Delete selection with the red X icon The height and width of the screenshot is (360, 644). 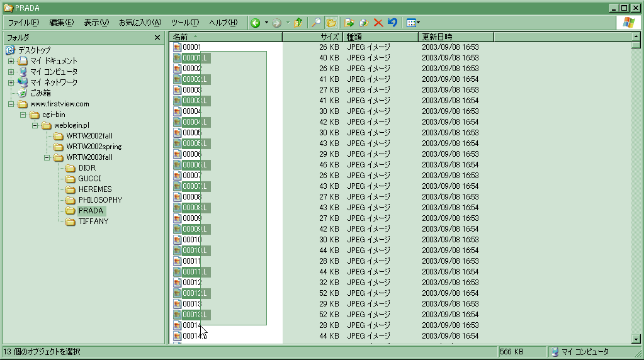pyautogui.click(x=378, y=23)
